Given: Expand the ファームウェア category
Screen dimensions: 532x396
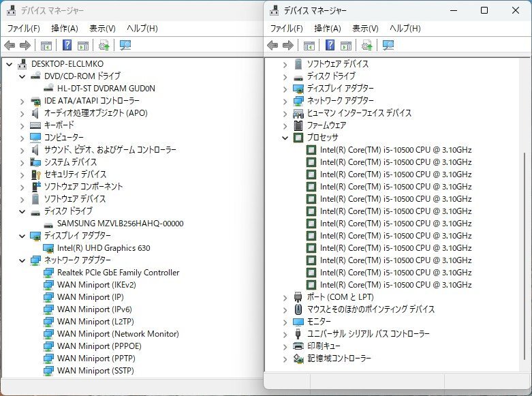Looking at the screenshot, I should 285,125.
